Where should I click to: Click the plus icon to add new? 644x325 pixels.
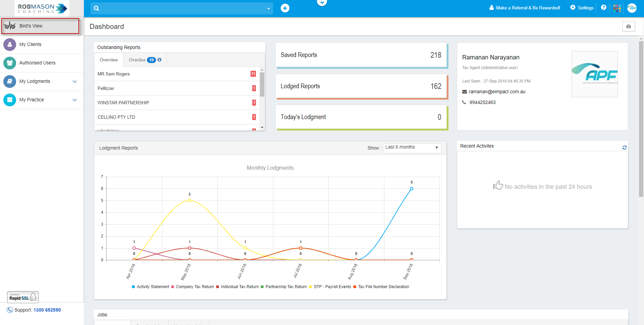285,8
